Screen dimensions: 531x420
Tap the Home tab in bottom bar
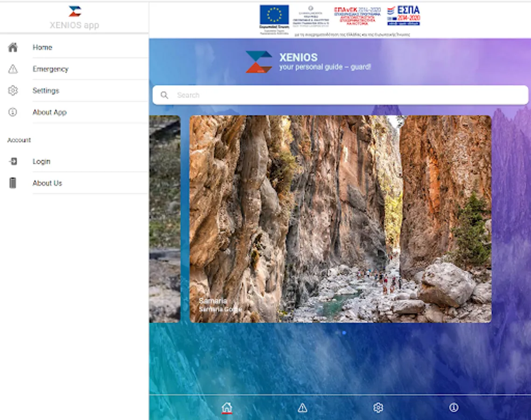click(227, 407)
